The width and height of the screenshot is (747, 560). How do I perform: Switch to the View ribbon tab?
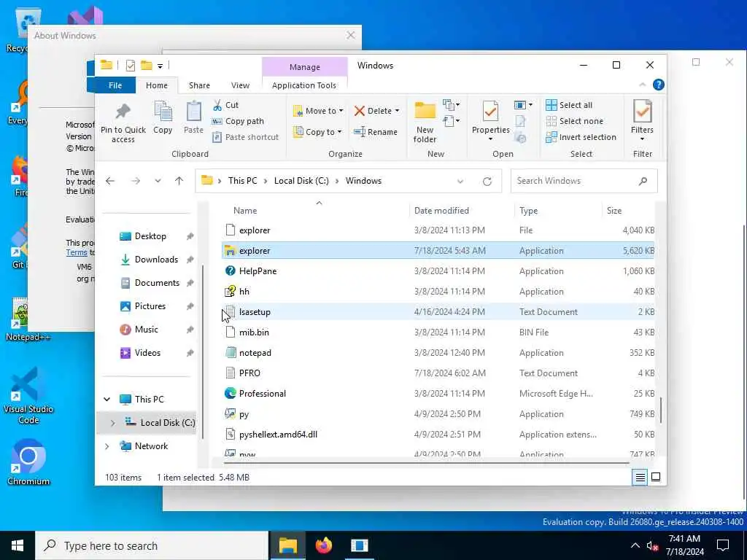tap(240, 85)
